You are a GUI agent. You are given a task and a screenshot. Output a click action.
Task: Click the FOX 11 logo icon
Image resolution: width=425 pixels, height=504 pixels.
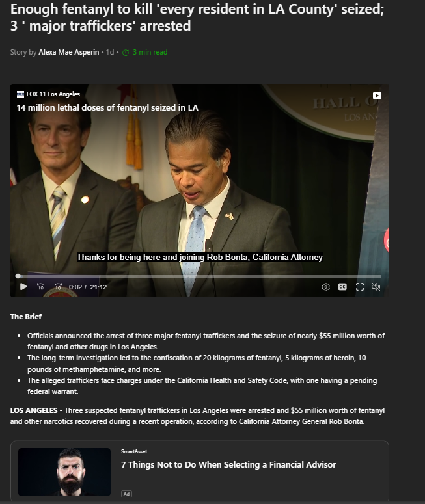20,94
